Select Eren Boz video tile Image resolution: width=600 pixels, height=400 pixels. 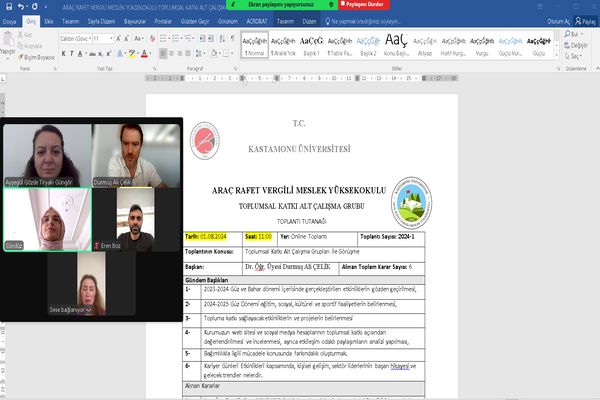[136, 219]
